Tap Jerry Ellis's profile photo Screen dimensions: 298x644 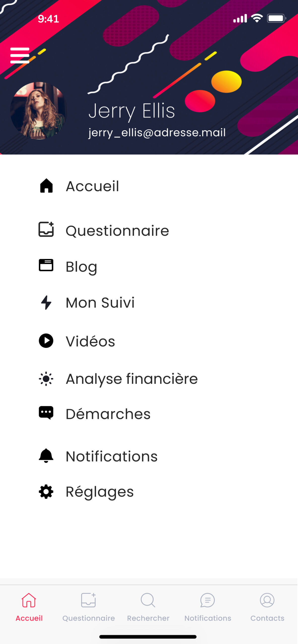click(38, 111)
